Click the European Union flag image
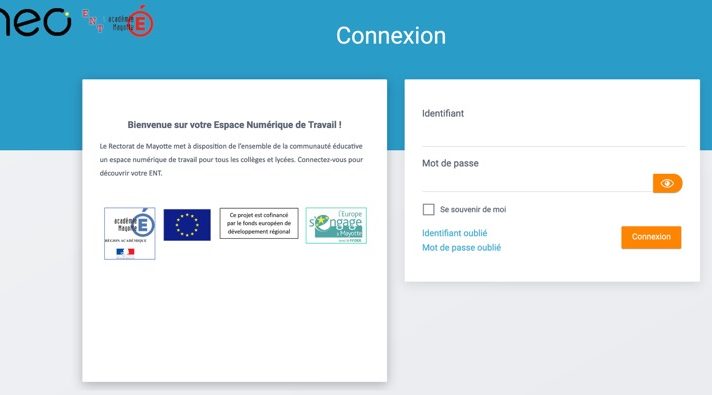 (187, 225)
